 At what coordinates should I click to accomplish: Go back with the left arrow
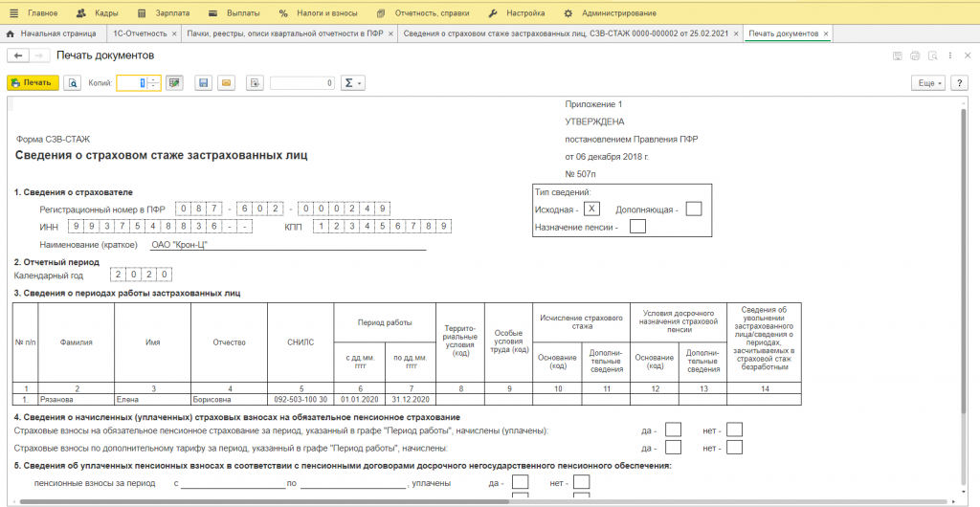18,56
